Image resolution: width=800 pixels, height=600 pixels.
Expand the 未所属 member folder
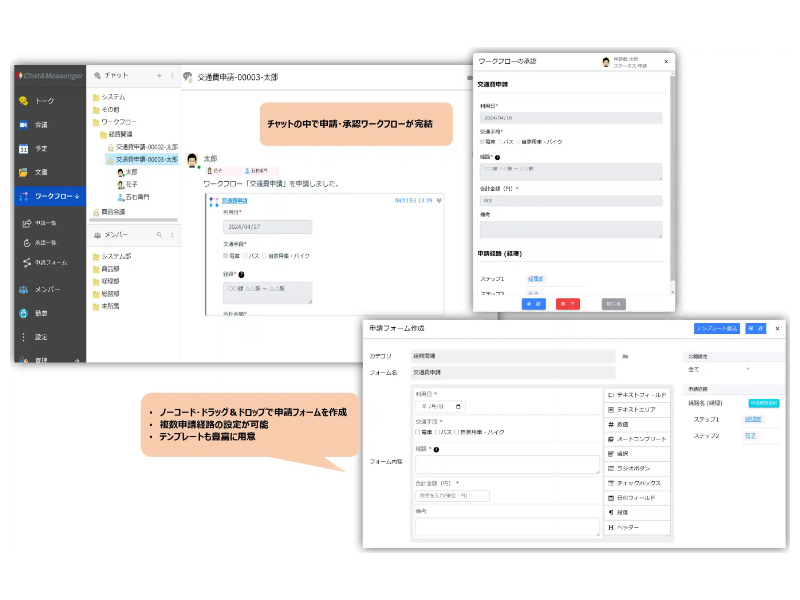[x=106, y=307]
